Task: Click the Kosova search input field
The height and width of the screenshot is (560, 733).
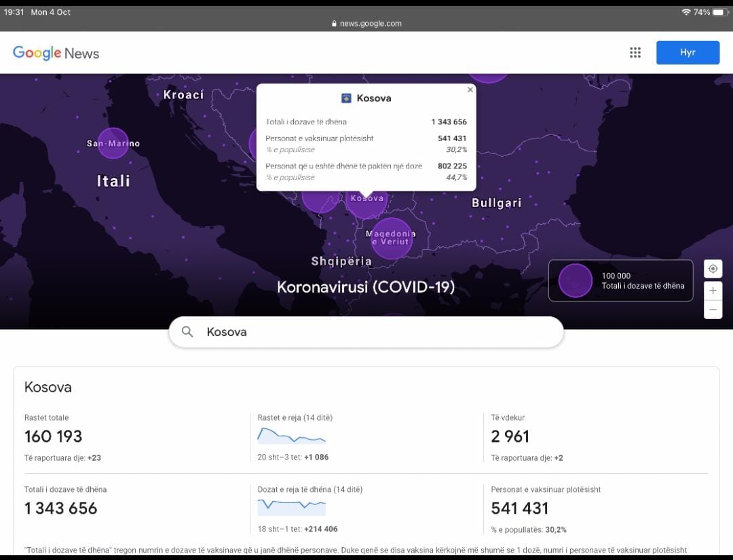Action: [x=380, y=332]
